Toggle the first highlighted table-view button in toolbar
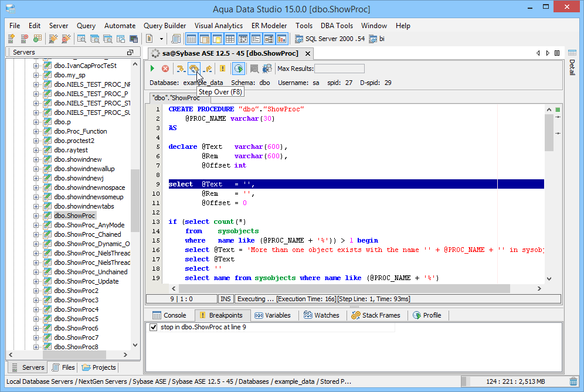Screen dimensions: 584x392 tap(191, 39)
